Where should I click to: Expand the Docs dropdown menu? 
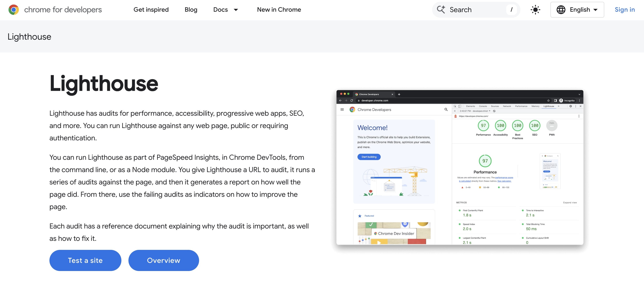tap(226, 10)
